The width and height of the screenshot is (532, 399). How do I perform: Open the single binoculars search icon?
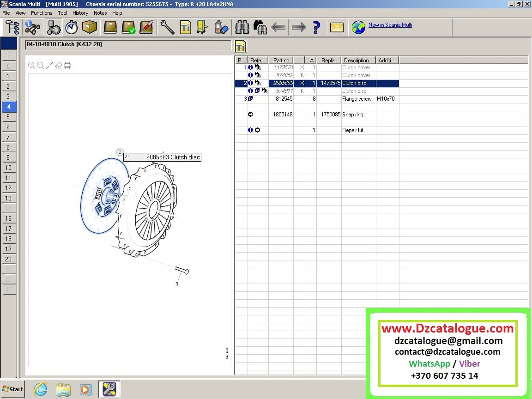click(242, 27)
